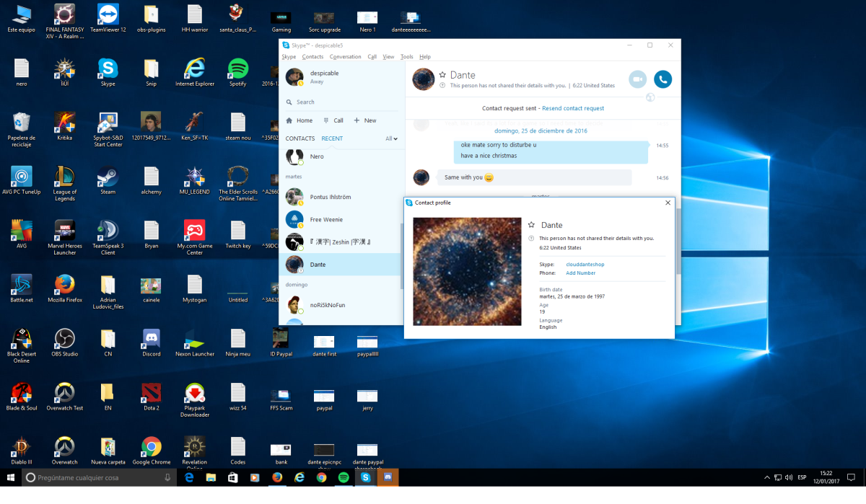Click the Skype search field
866x504 pixels.
click(x=341, y=102)
